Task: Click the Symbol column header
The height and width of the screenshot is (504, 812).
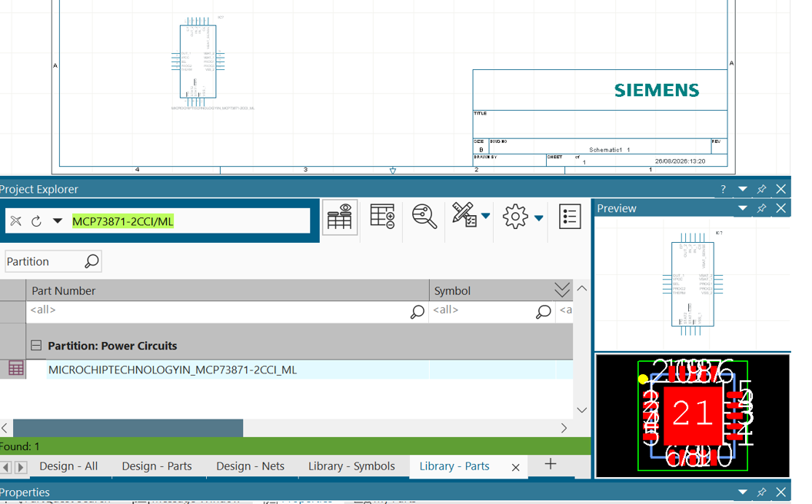Action: coord(491,291)
